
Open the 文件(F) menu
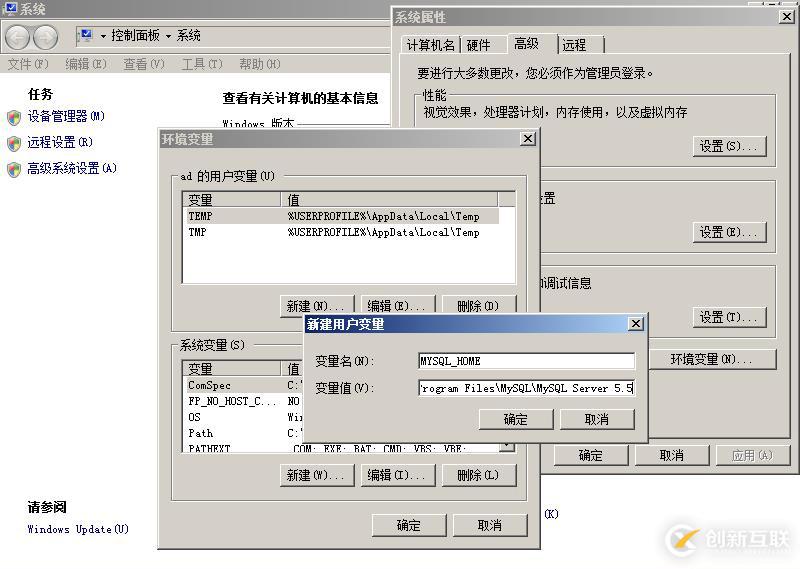tap(28, 64)
